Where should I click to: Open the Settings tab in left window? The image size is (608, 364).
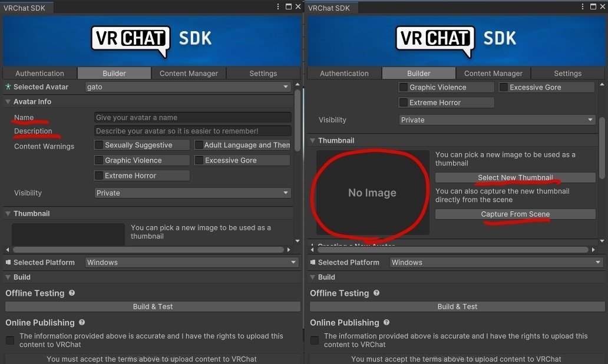[263, 73]
